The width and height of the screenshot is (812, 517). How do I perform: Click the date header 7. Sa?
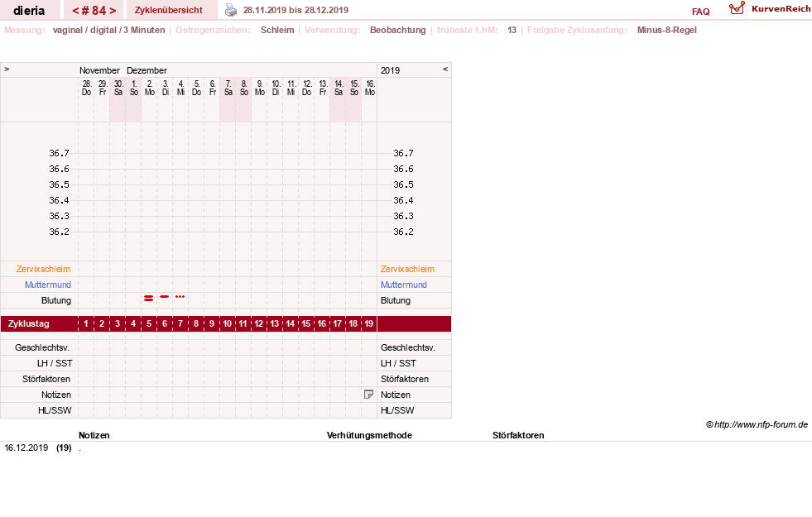228,88
